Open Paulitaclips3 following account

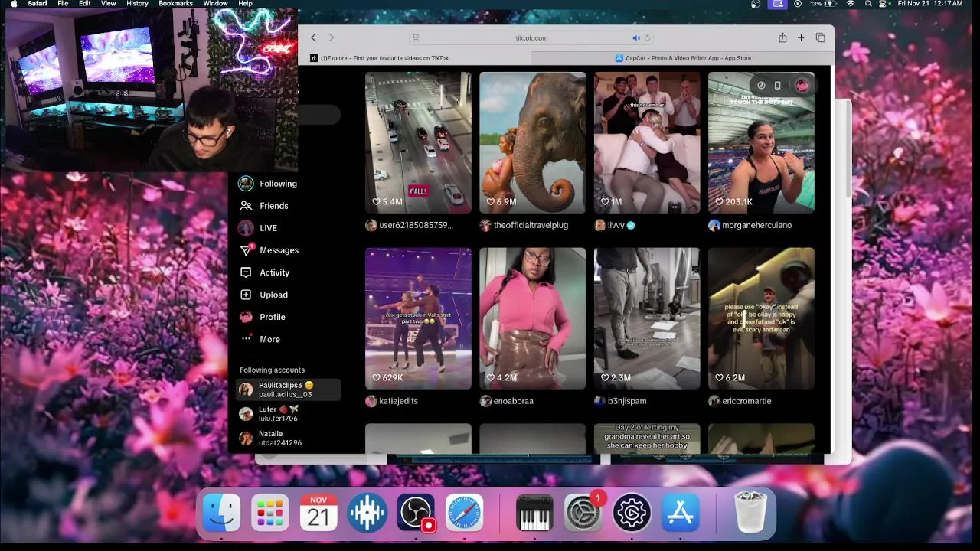[x=289, y=390]
